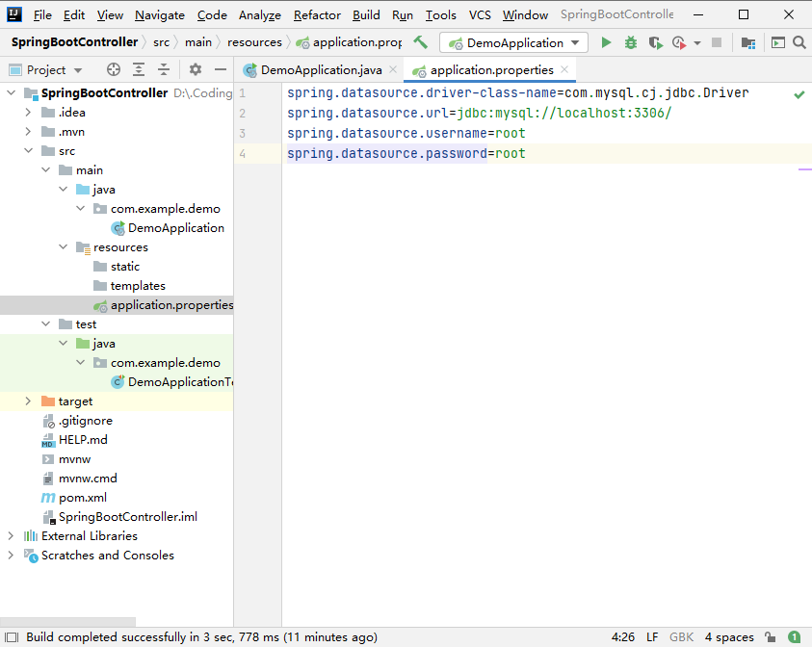Click the green inspection checkmark
The width and height of the screenshot is (812, 647).
point(799,94)
